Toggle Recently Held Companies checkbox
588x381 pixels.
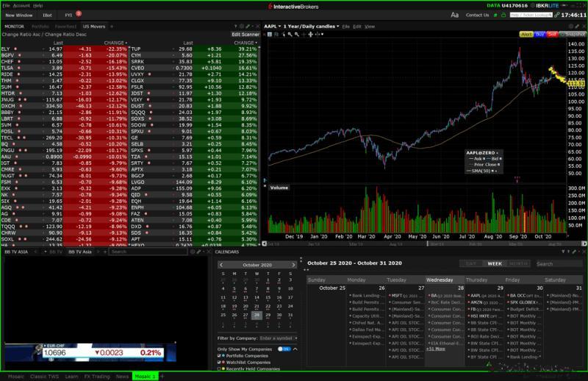[x=219, y=369]
